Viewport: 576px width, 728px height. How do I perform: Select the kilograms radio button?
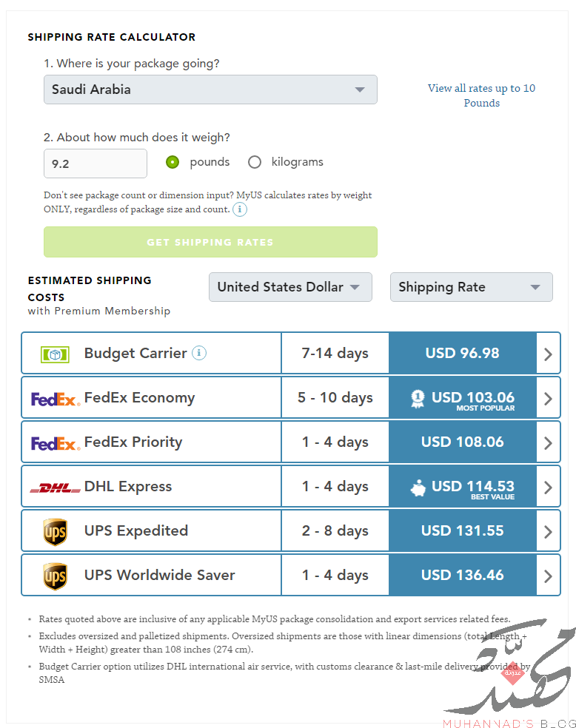255,162
